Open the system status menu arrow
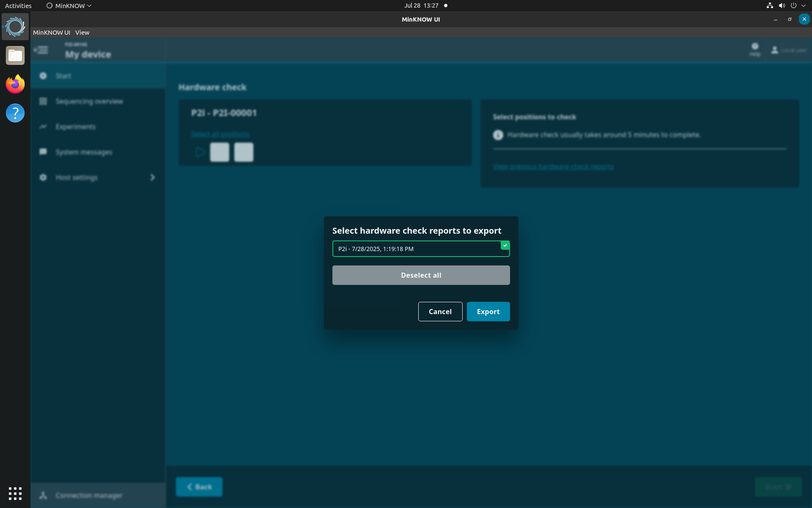 point(804,6)
